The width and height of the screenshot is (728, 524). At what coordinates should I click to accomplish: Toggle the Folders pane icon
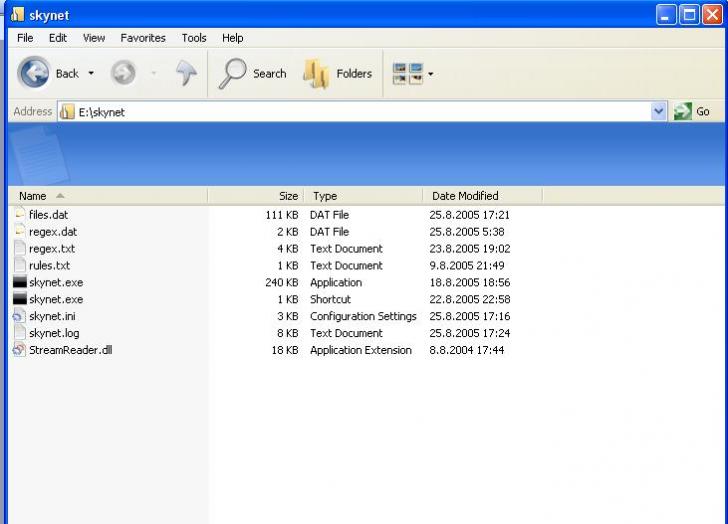coord(316,73)
